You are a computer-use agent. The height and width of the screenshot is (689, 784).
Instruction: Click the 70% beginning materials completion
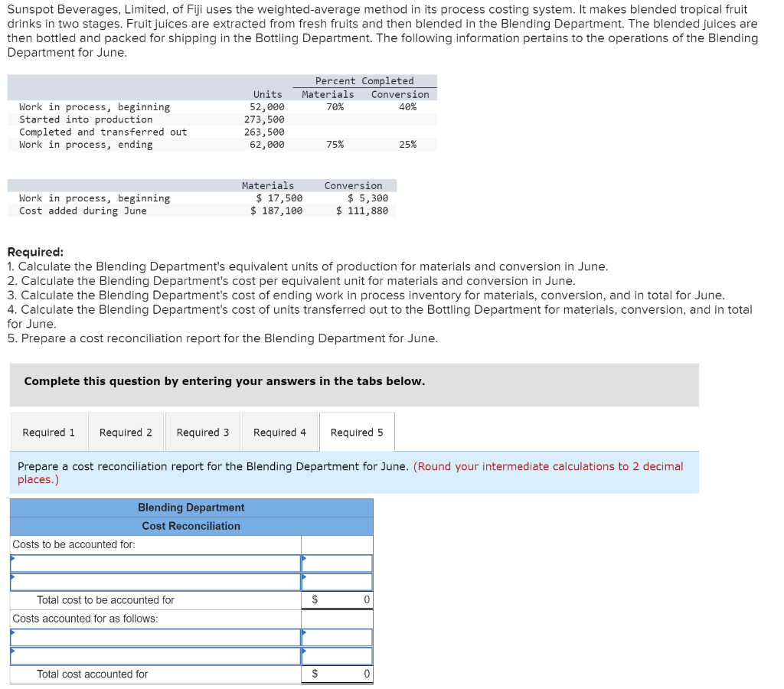click(x=335, y=107)
